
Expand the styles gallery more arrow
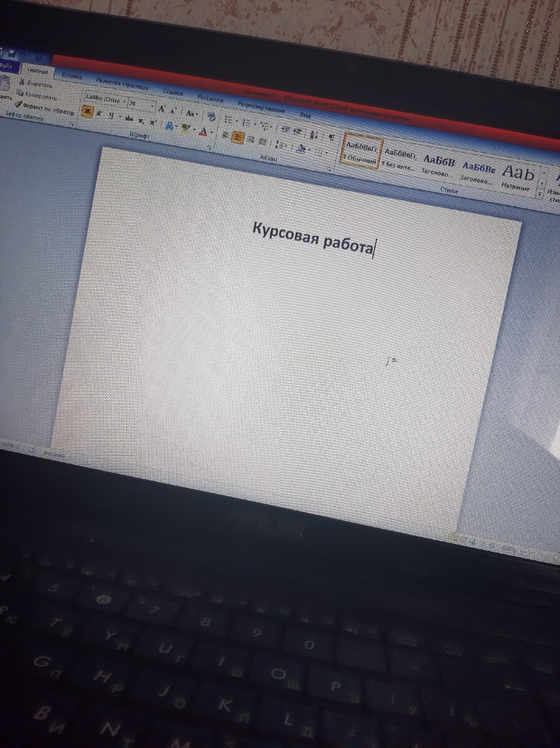point(540,194)
